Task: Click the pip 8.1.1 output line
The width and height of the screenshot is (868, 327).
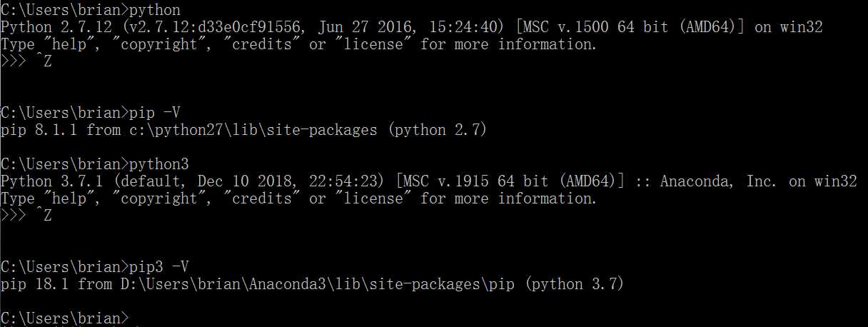Action: point(244,130)
